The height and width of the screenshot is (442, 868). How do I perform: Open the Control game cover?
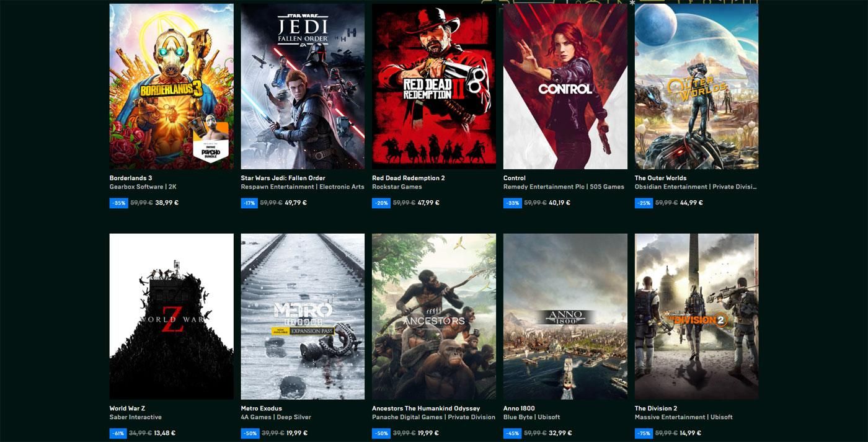(x=565, y=86)
